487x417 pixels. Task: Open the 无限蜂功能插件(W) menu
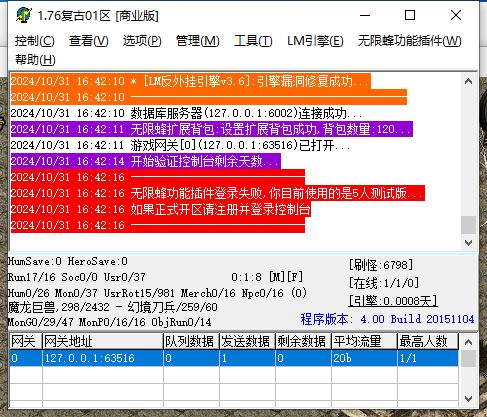click(x=410, y=41)
